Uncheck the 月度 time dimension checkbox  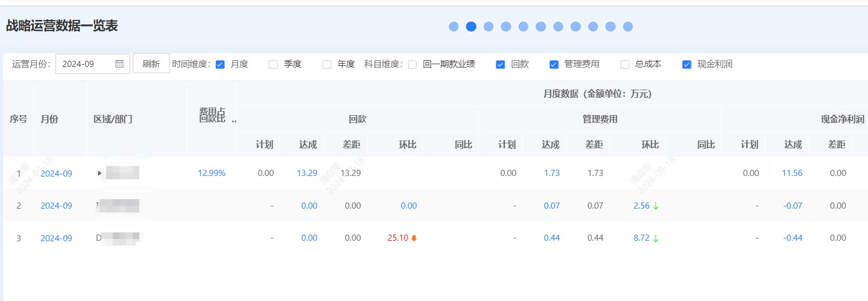[x=220, y=65]
